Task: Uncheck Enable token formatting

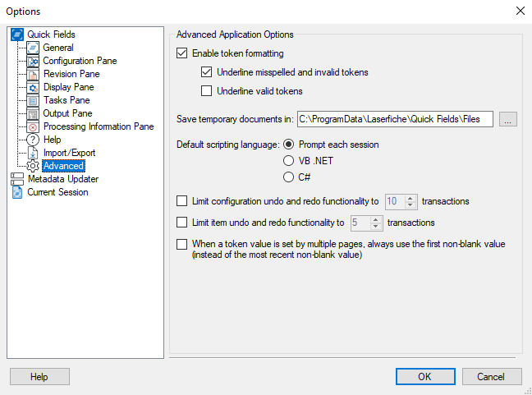Action: [x=182, y=53]
